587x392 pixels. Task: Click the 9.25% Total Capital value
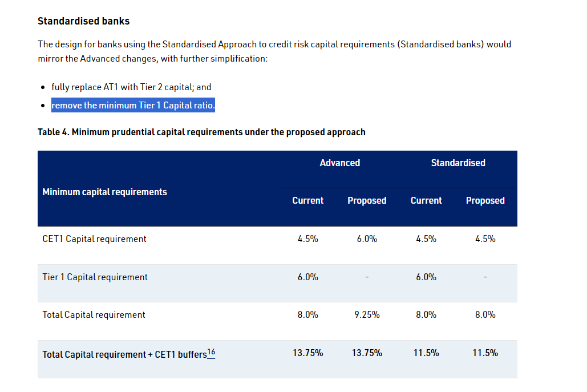point(367,315)
